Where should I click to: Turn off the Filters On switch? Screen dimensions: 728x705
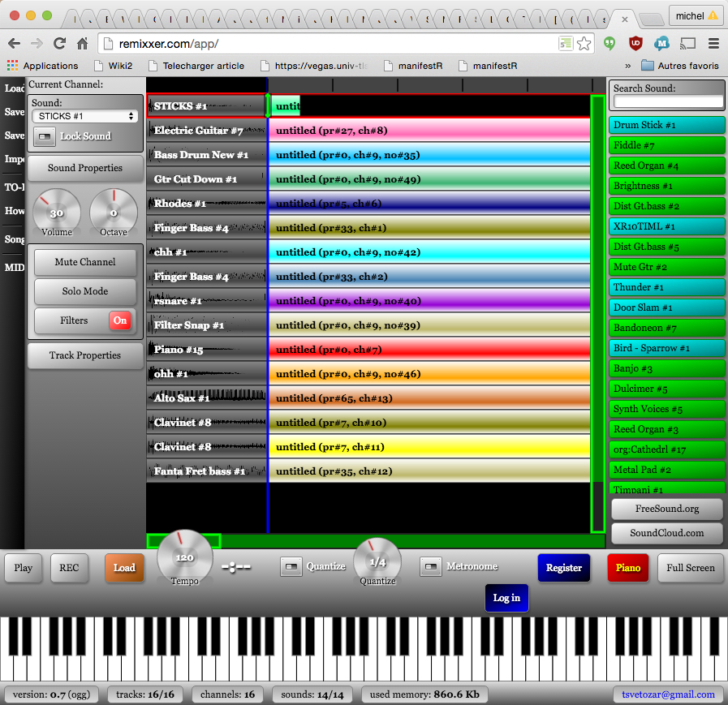(x=120, y=321)
